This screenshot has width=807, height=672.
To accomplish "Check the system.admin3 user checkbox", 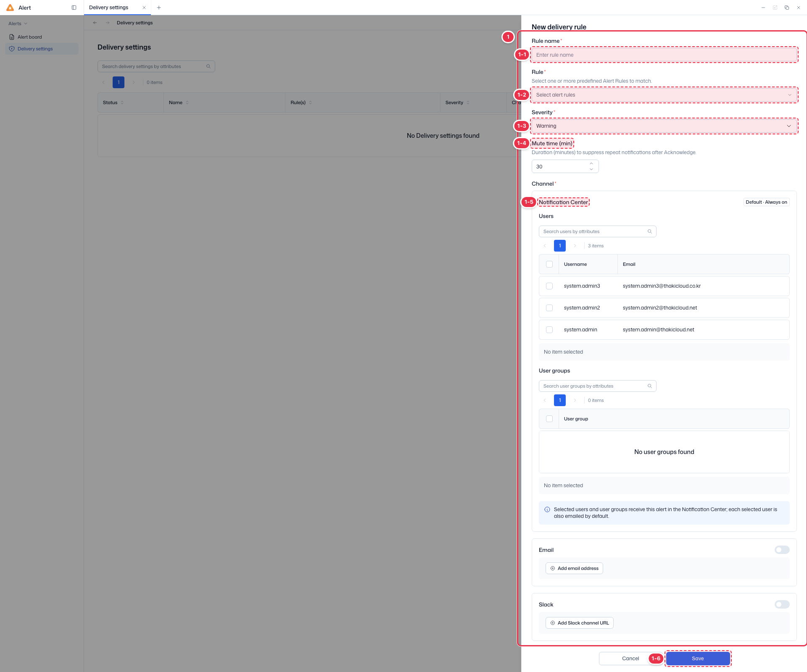I will pos(549,286).
